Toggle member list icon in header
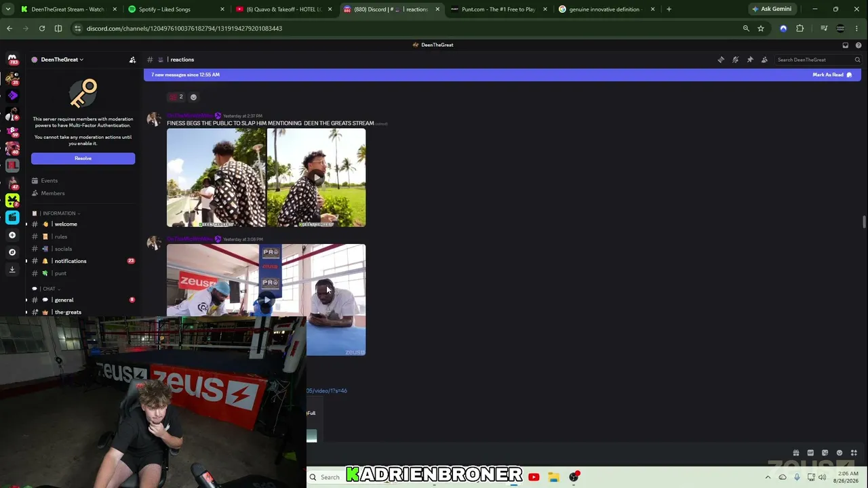Image resolution: width=868 pixels, height=488 pixels. [764, 60]
